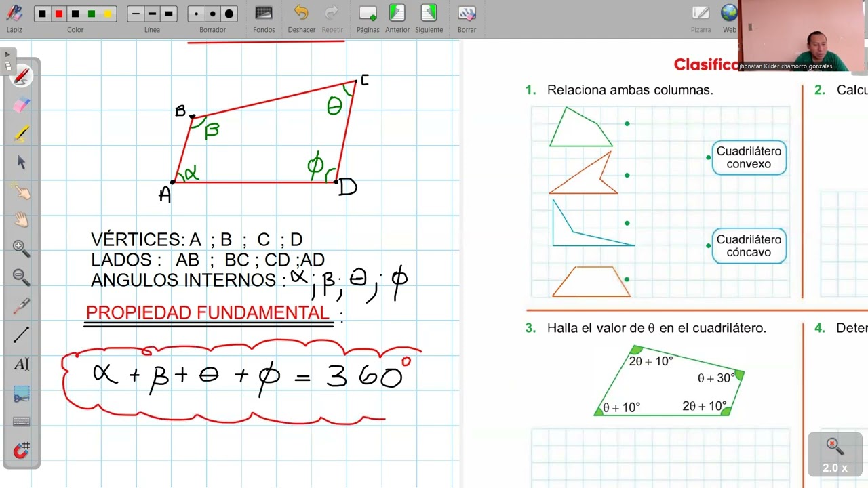Screen dimensions: 868x488
Task: Choose the thickest line width
Action: tap(168, 14)
